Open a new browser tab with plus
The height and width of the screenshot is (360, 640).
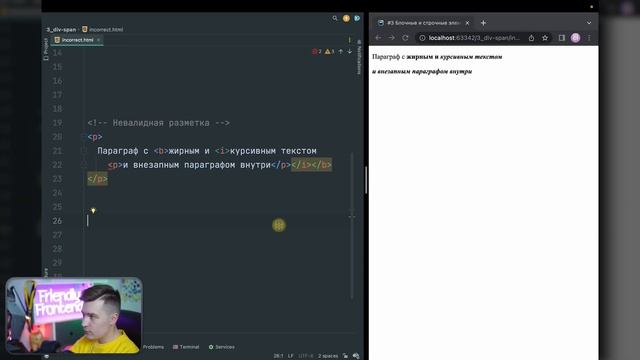point(483,23)
